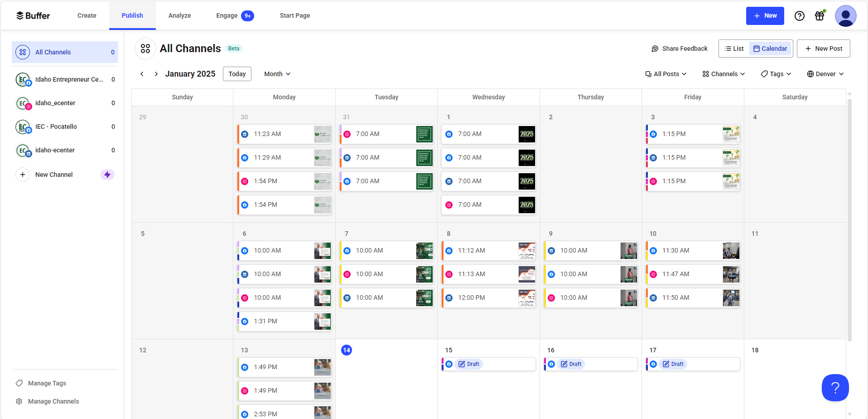Open the Engage tab
The width and height of the screenshot is (868, 419).
click(x=235, y=15)
